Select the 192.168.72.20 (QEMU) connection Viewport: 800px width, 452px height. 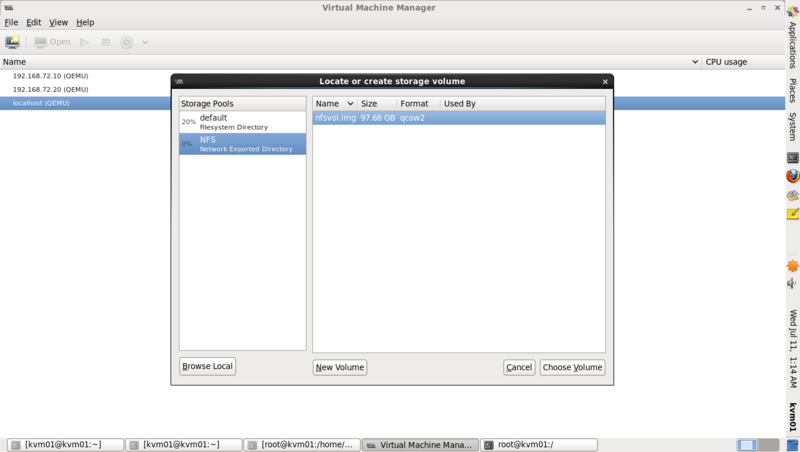[x=51, y=89]
